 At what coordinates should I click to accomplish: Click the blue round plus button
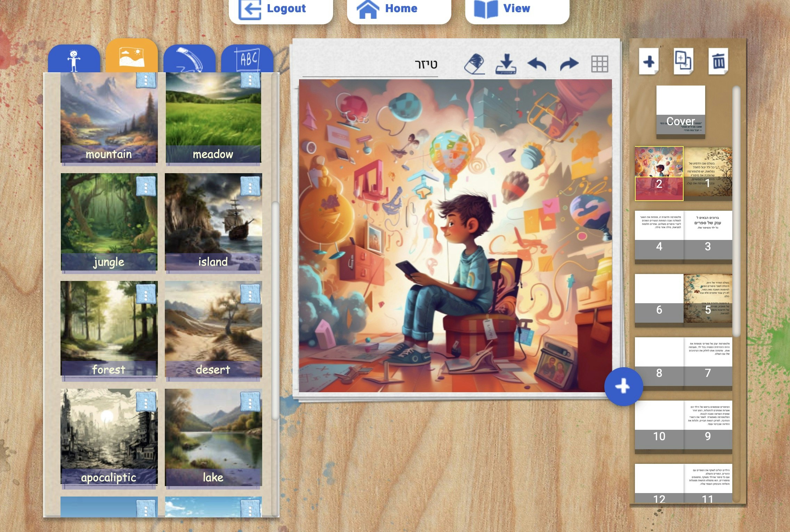(x=623, y=386)
